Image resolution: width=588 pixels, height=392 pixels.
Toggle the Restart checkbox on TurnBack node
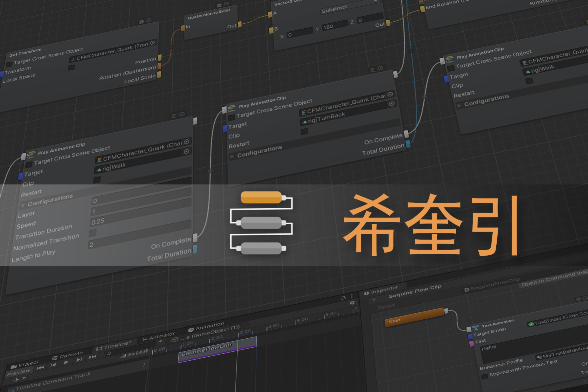[x=305, y=131]
